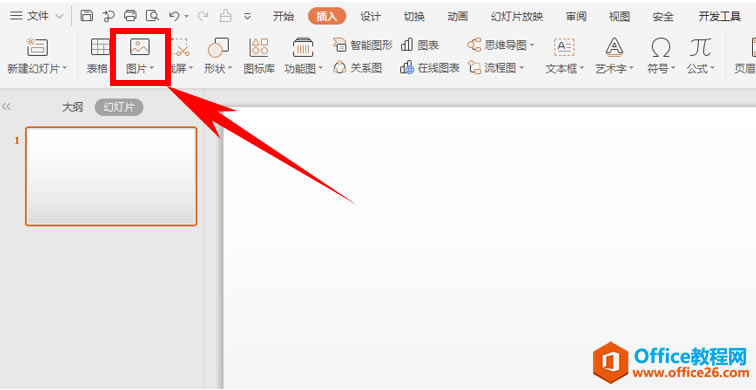Viewport: 756px width, 390px height.
Task: Click the Print icon in quick access toolbar
Action: [x=130, y=16]
